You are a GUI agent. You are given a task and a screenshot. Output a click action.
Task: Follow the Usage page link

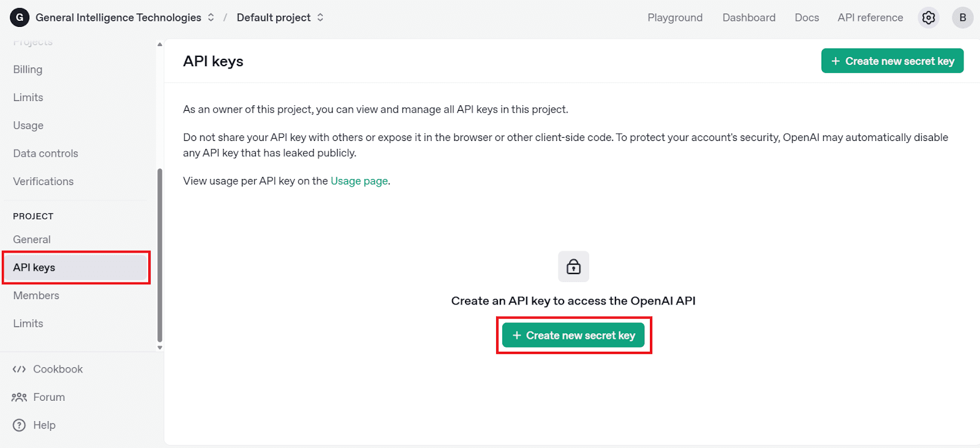tap(359, 181)
